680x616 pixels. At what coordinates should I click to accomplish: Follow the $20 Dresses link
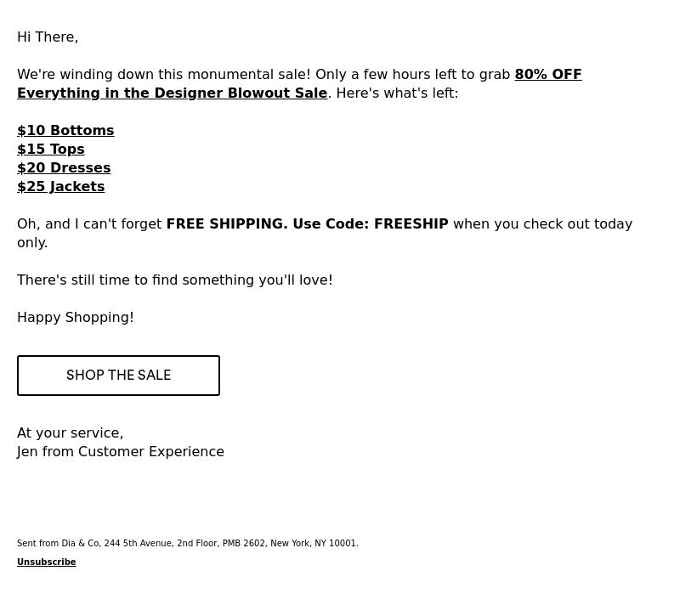tap(64, 167)
